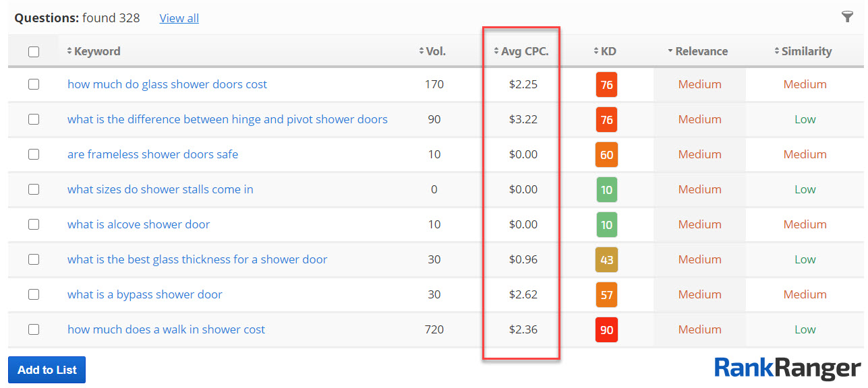Click Low similarity for walk in shower cost

point(805,329)
